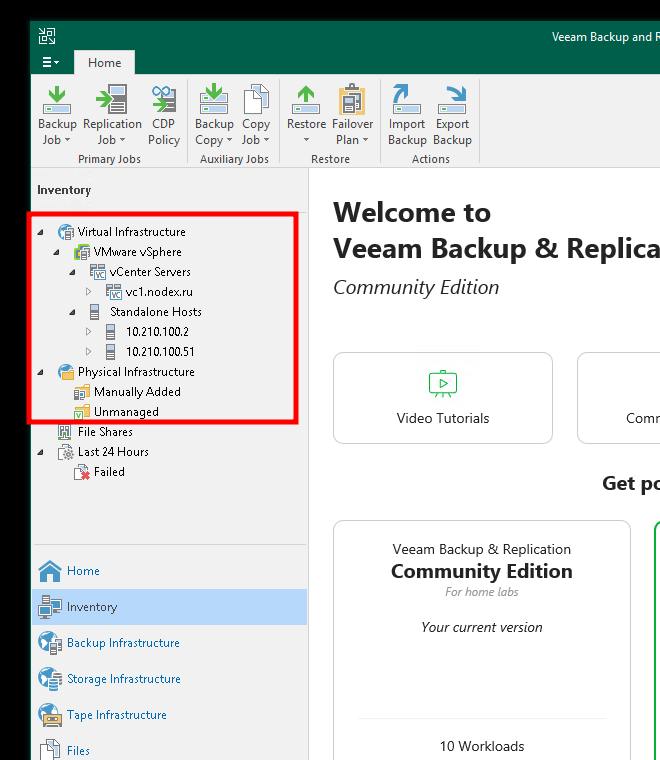Click the Veeam logo icon in title bar

pyautogui.click(x=47, y=36)
